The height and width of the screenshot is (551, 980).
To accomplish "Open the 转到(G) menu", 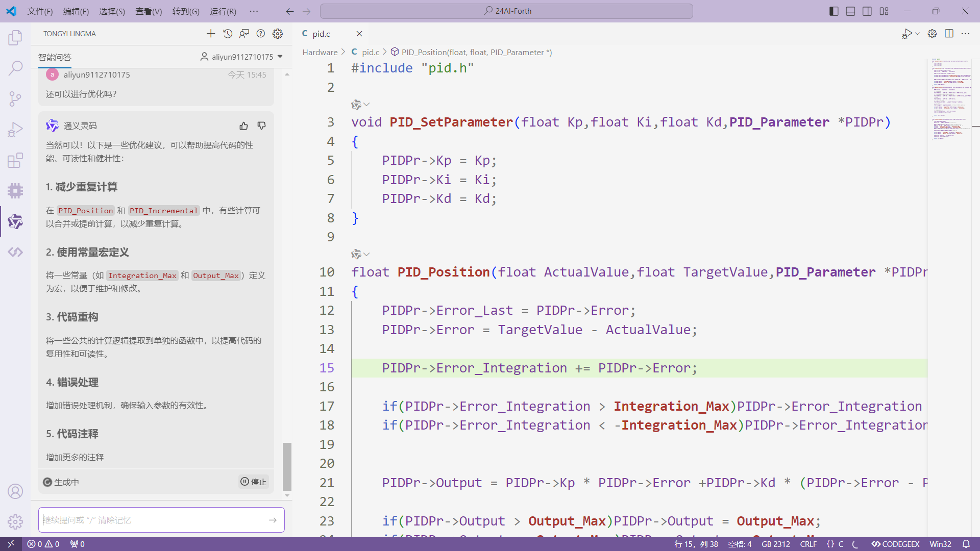I will click(186, 11).
